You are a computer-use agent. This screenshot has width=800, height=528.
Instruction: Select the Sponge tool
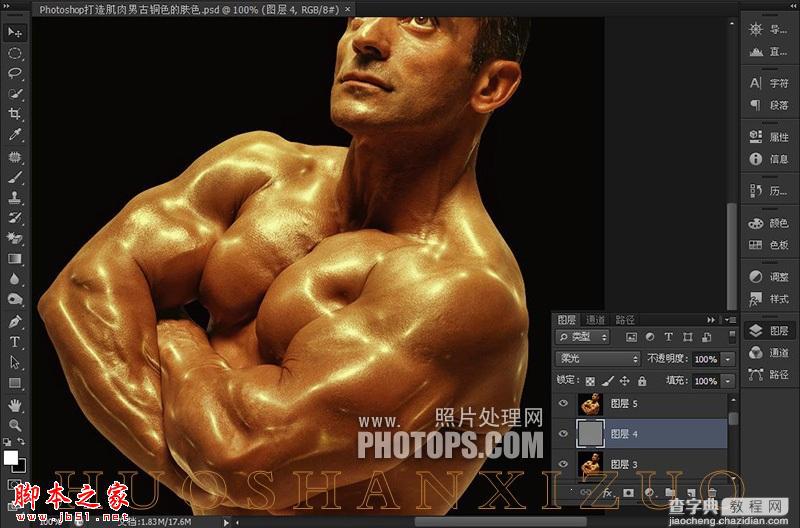tap(15, 299)
